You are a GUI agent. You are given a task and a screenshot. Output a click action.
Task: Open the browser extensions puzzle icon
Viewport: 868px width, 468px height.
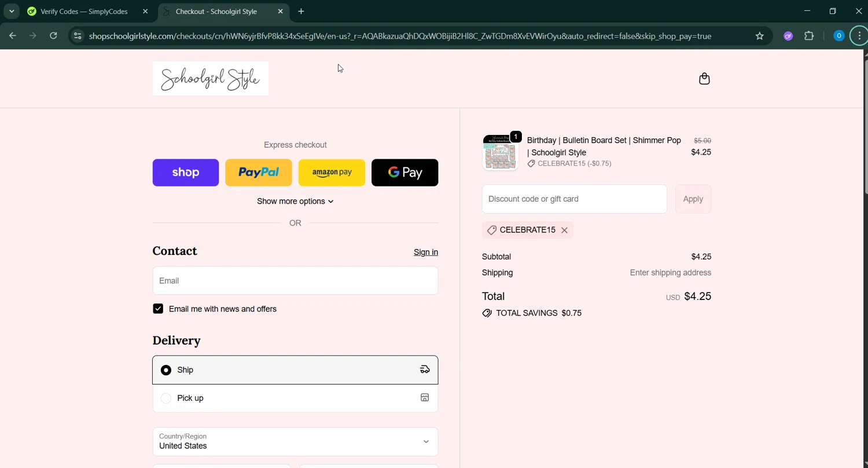(x=809, y=36)
